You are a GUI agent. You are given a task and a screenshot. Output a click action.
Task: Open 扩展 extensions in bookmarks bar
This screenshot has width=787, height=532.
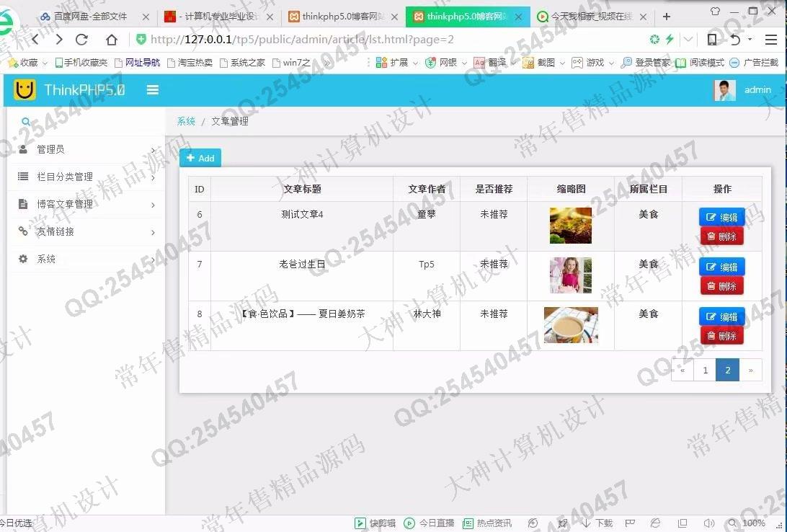392,63
